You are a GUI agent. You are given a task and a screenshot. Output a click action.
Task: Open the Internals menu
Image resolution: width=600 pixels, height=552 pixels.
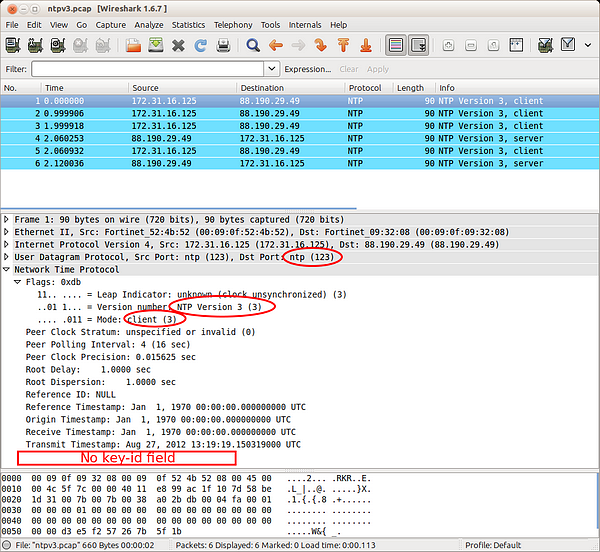(x=305, y=25)
